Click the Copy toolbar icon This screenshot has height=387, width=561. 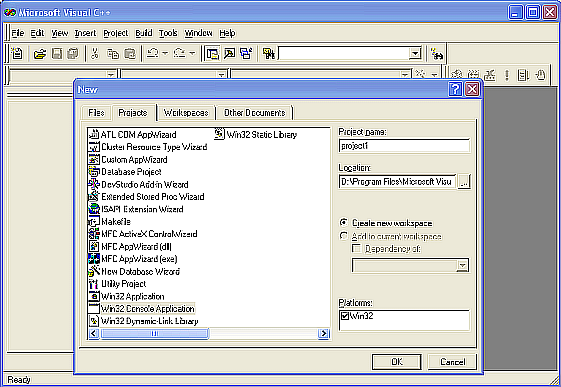point(113,54)
